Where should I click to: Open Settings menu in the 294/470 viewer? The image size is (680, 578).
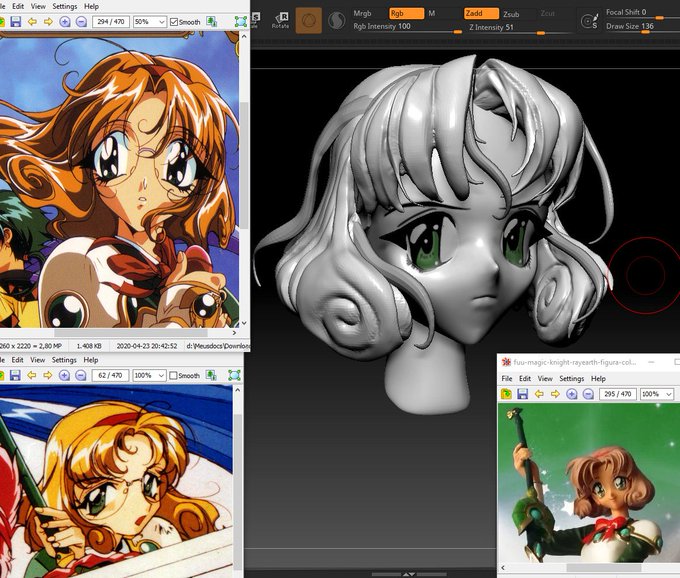(x=65, y=6)
